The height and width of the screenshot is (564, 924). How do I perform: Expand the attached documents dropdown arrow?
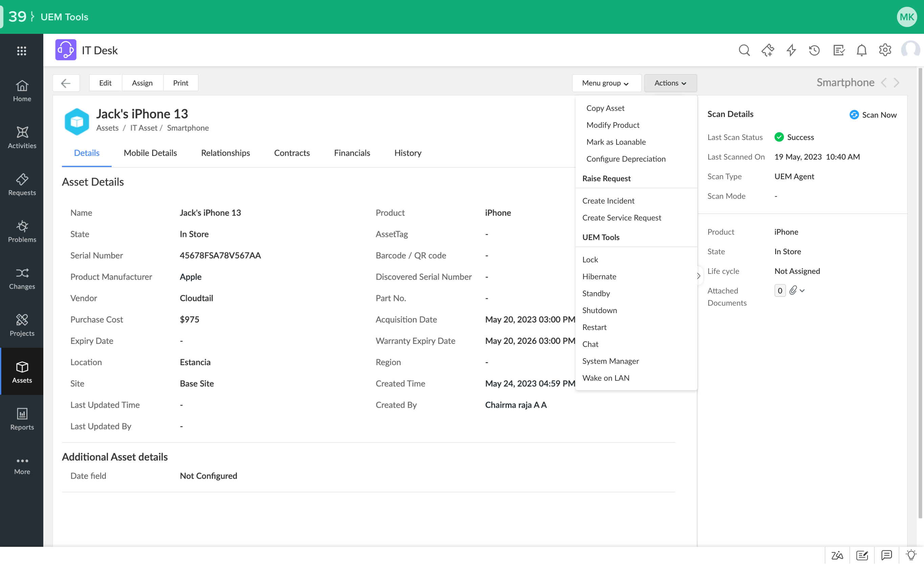[x=802, y=291]
